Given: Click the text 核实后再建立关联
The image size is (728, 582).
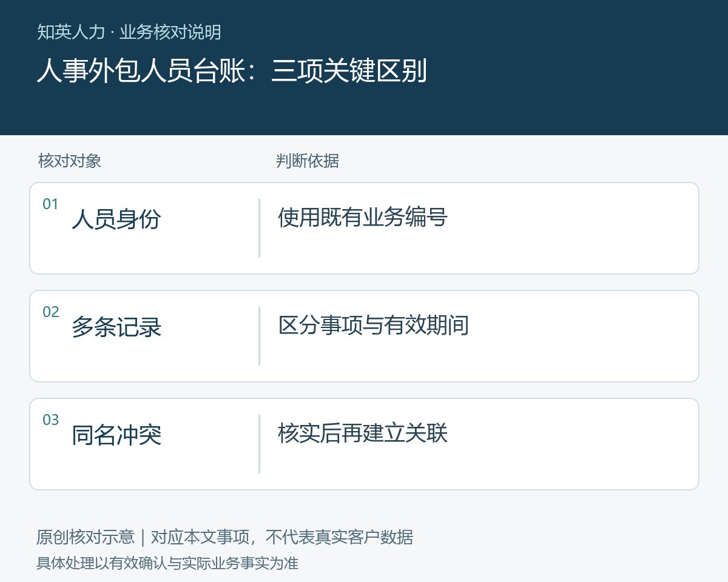Looking at the screenshot, I should 363,433.
